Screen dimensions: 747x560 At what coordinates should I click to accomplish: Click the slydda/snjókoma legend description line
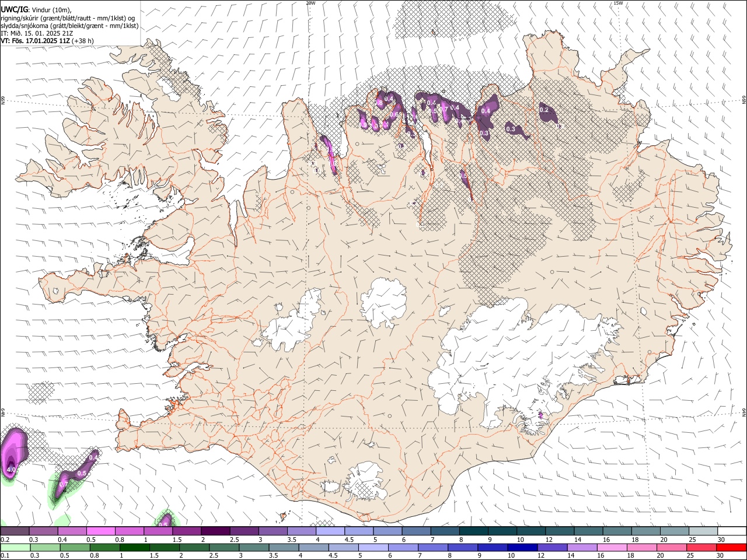[69, 26]
